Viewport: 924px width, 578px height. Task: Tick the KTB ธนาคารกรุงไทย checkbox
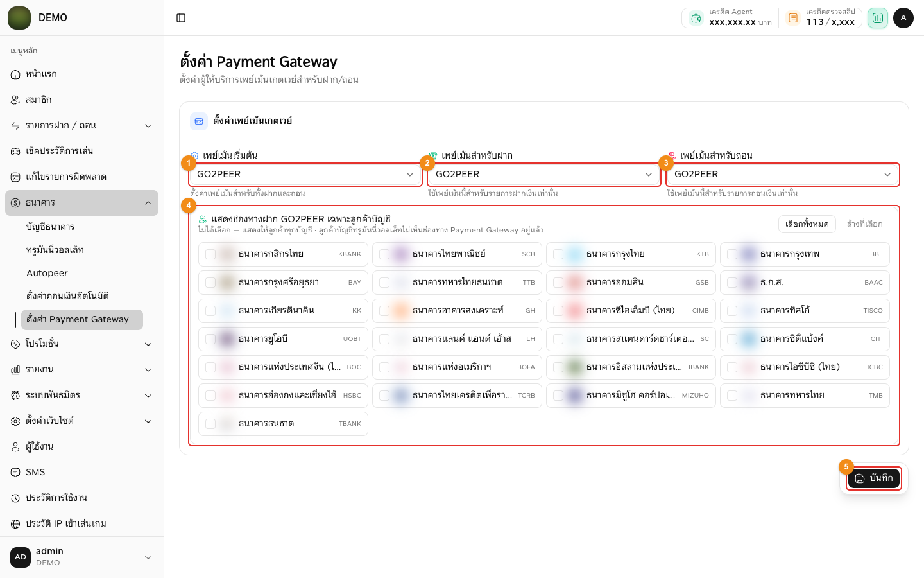(558, 254)
